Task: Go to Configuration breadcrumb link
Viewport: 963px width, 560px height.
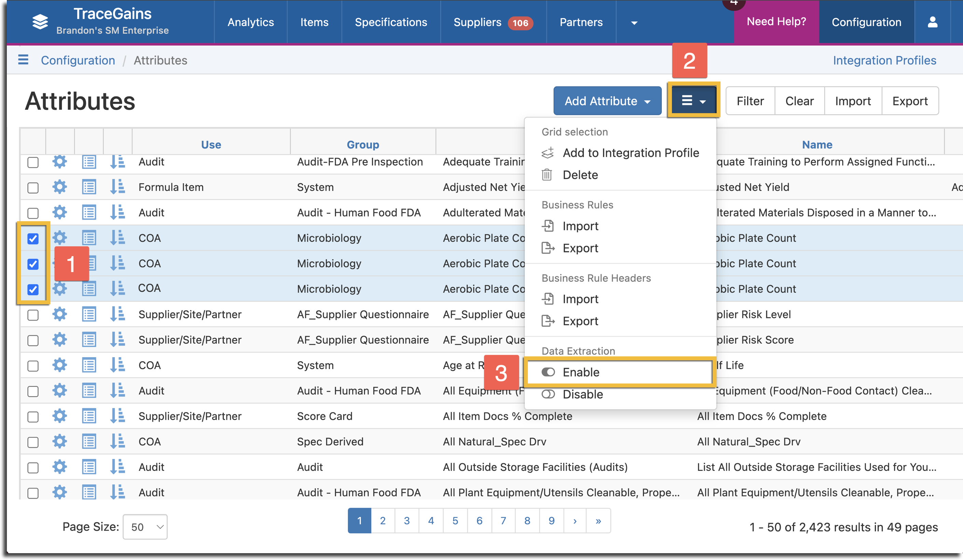Action: [78, 60]
